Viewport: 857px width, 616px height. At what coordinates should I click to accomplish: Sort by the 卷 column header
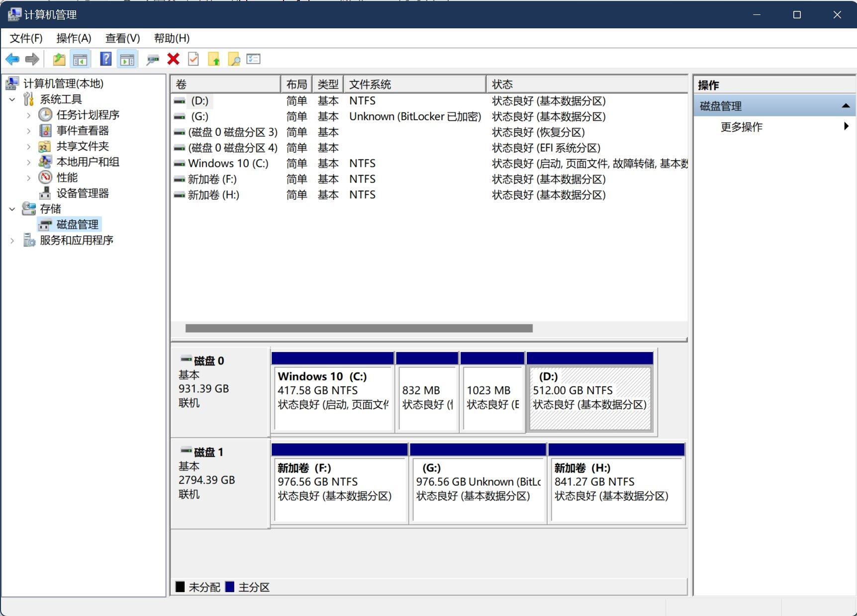tap(226, 85)
